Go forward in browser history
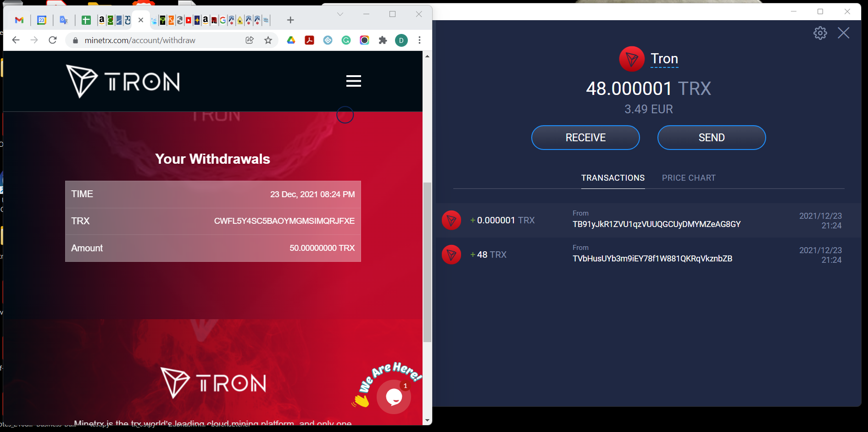Screen dimensions: 868x432 pos(34,40)
